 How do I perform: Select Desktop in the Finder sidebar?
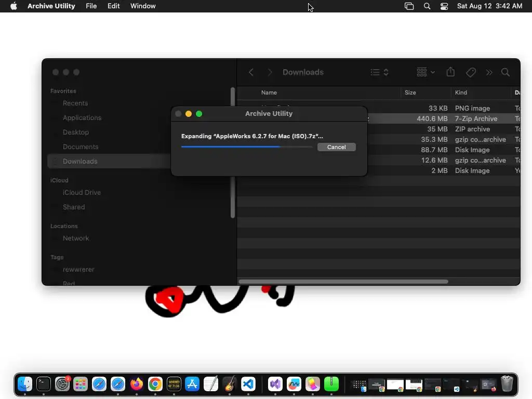pos(76,132)
